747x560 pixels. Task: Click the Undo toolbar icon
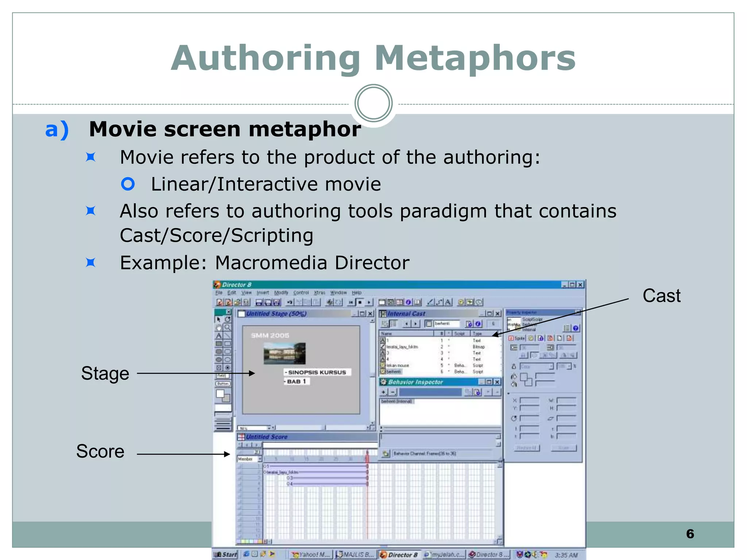coord(290,302)
